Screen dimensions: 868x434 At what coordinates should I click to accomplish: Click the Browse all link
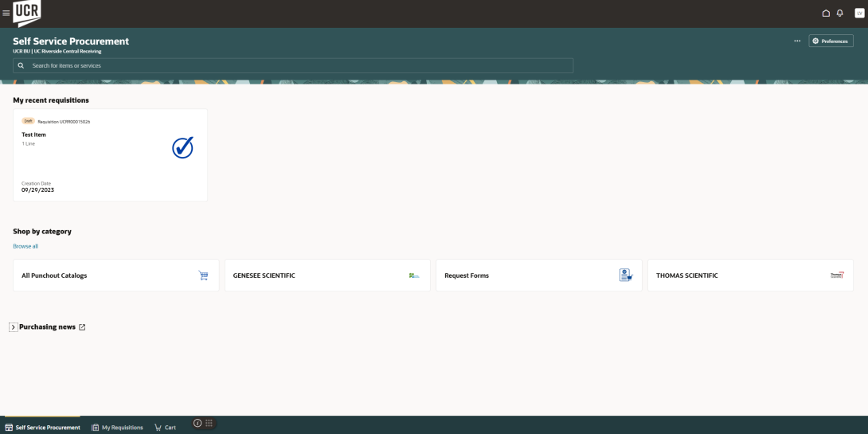pos(25,246)
